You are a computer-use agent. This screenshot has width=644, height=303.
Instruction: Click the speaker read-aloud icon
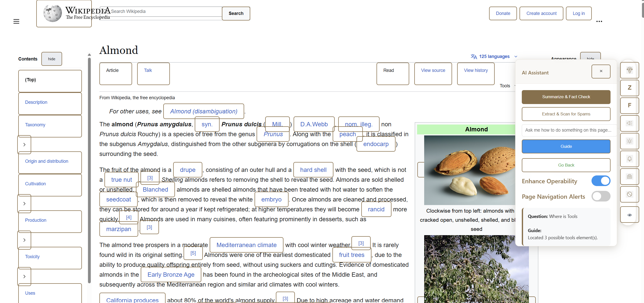629,123
